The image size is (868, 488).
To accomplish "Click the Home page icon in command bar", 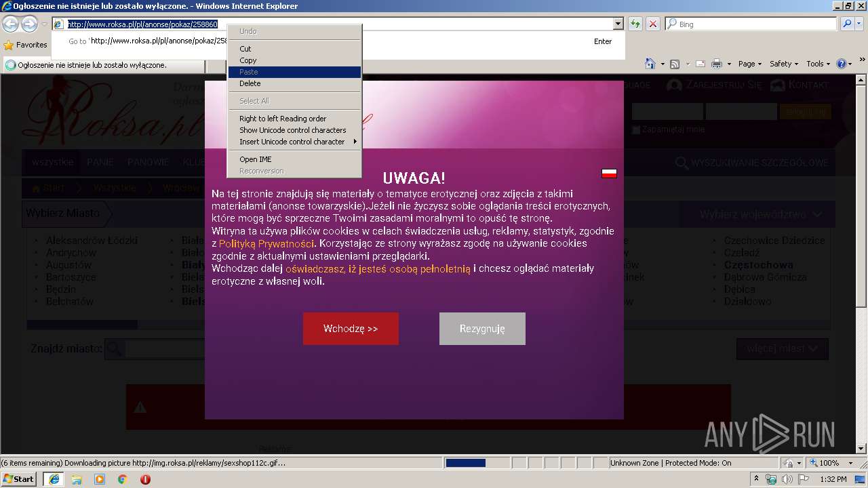I will [x=650, y=64].
